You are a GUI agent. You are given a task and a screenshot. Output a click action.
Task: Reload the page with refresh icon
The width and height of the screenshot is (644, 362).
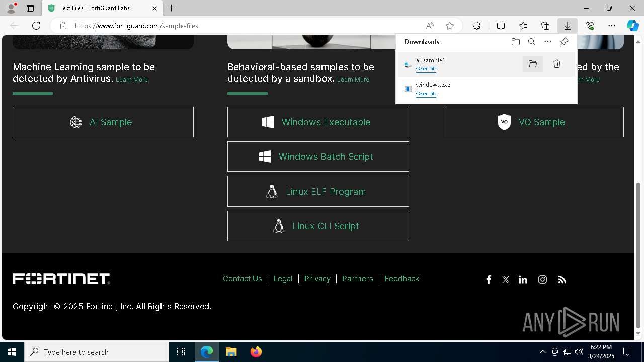tap(36, 26)
